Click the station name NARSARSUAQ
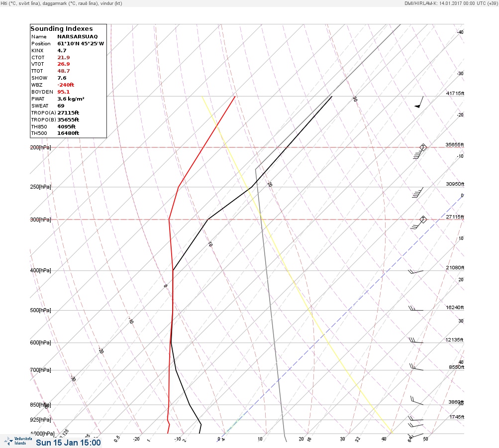 click(77, 37)
